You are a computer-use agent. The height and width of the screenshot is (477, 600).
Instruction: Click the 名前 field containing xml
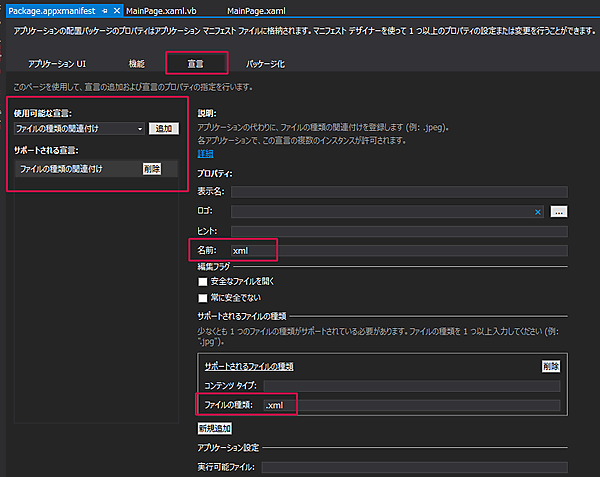coord(398,250)
